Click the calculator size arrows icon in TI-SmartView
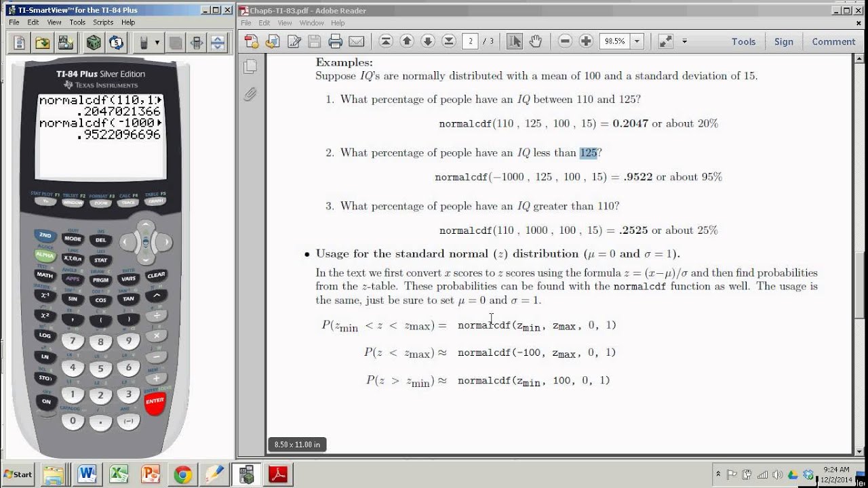This screenshot has width=868, height=488. (197, 43)
